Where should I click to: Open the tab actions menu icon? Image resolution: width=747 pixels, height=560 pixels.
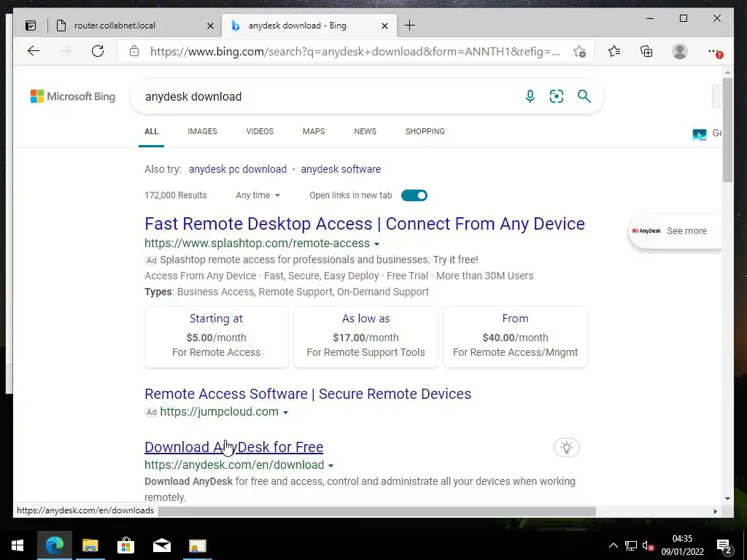[x=31, y=26]
